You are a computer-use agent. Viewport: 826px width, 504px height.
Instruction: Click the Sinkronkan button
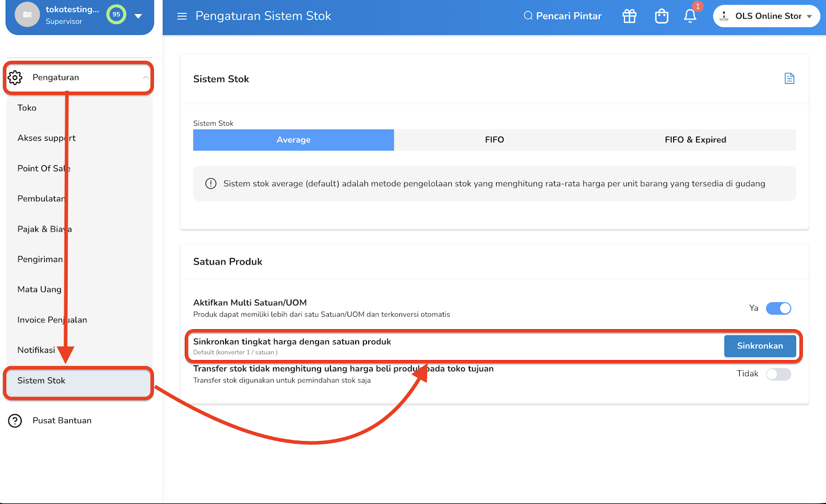760,346
